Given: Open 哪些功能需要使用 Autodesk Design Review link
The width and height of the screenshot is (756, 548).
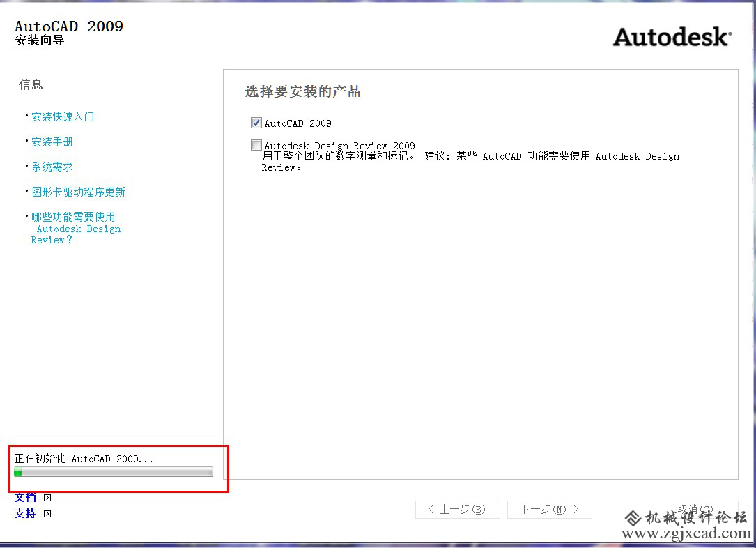Looking at the screenshot, I should (x=76, y=228).
